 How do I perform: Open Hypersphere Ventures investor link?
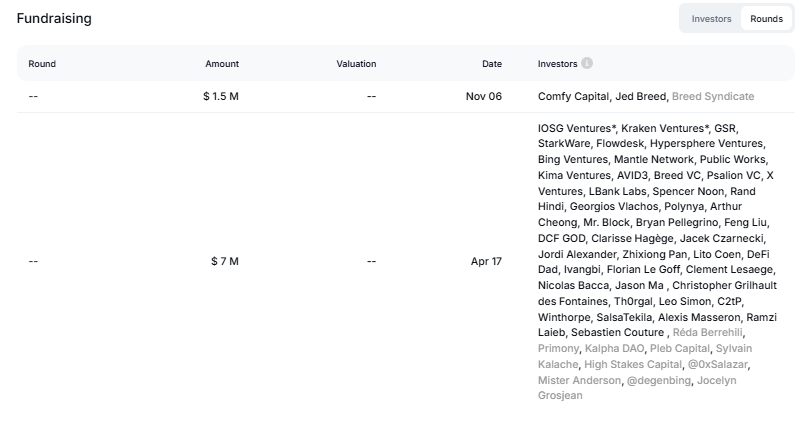pos(706,144)
